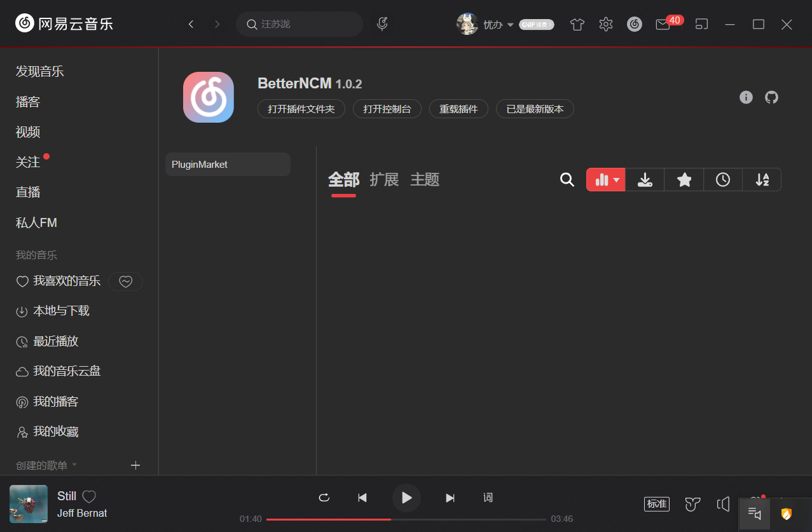The width and height of the screenshot is (812, 532).
Task: Open 发现音乐 in the sidebar
Action: 40,71
